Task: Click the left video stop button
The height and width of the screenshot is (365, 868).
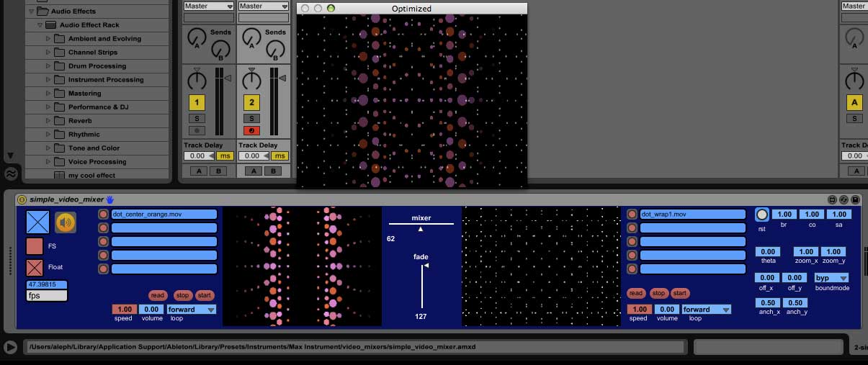Action: coord(182,295)
